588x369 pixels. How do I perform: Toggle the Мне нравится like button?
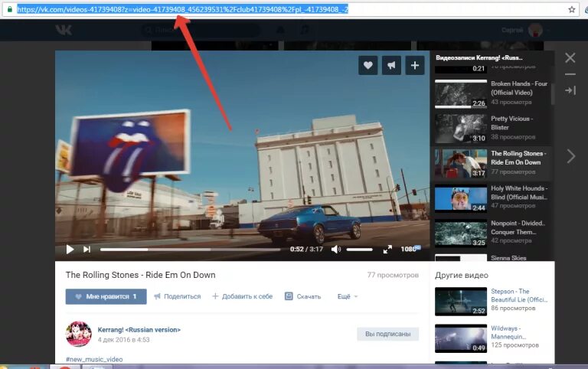pos(106,296)
